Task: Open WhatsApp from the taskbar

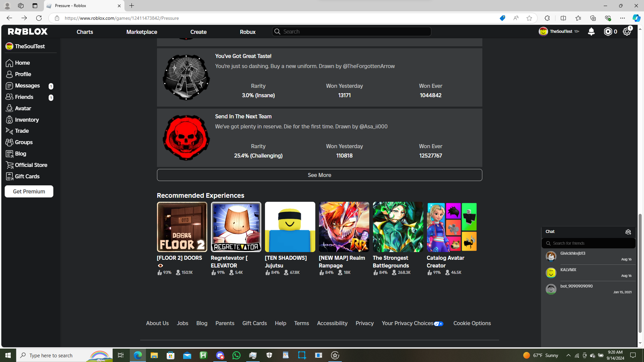Action: click(x=236, y=355)
